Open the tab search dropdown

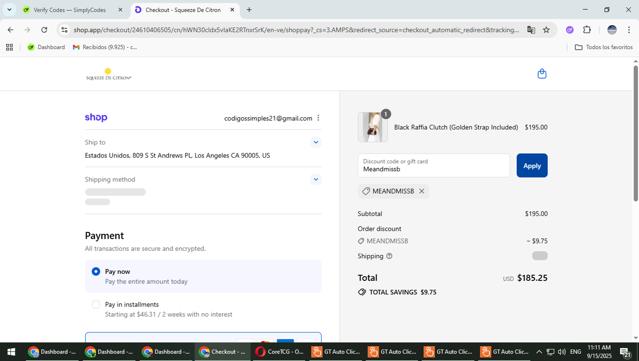pyautogui.click(x=9, y=10)
